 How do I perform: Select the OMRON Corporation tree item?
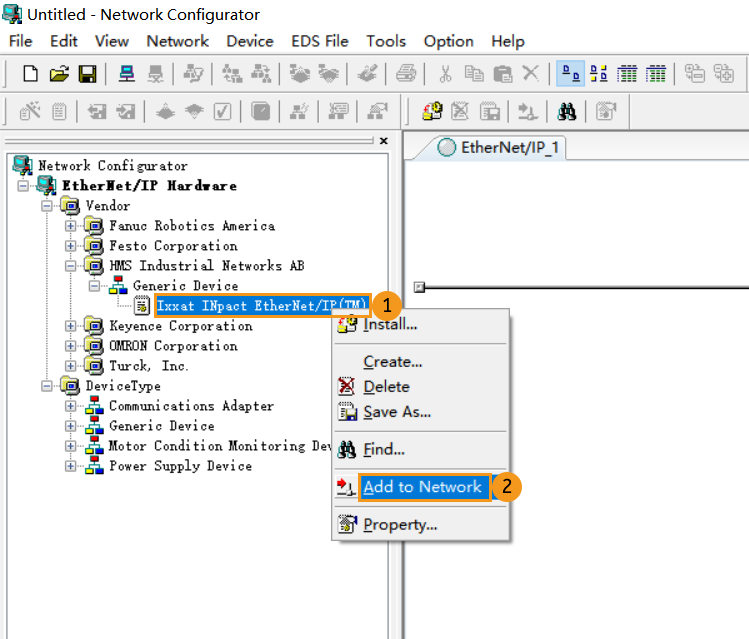click(x=173, y=346)
